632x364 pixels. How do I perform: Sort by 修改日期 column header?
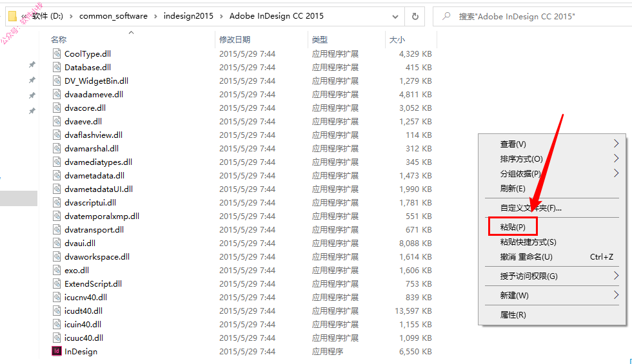coord(235,39)
